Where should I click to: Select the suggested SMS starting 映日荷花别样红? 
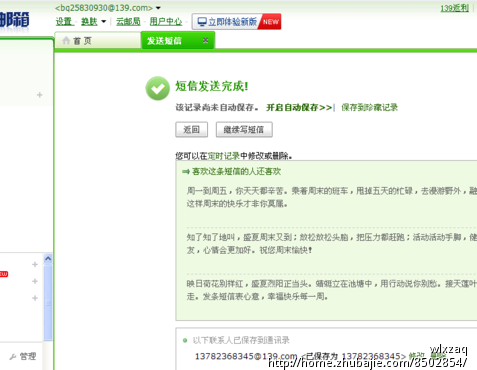pyautogui.click(x=331, y=290)
